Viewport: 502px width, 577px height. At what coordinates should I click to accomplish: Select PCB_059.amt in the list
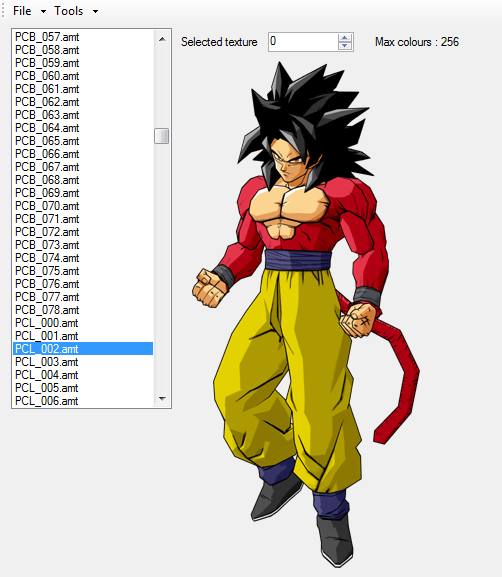[83, 63]
